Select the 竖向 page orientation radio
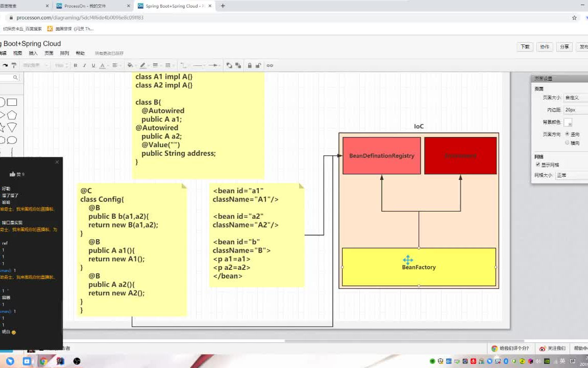The image size is (588, 368). pos(567,134)
